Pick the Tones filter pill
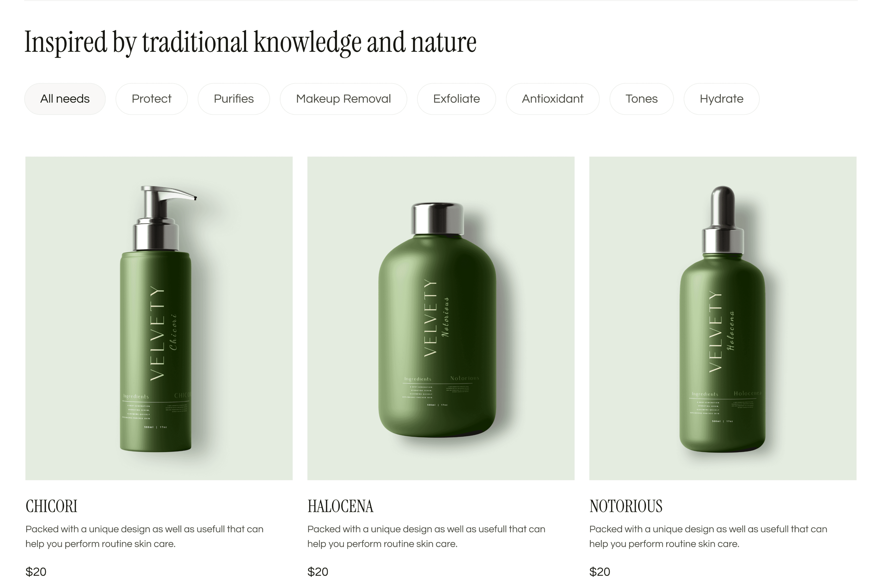The image size is (882, 588). click(642, 99)
